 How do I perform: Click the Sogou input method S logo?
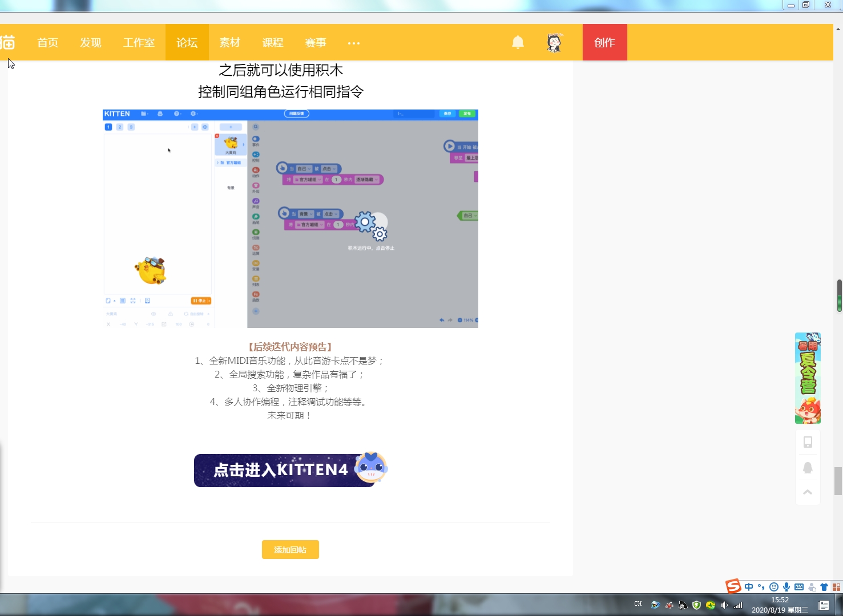(x=733, y=586)
